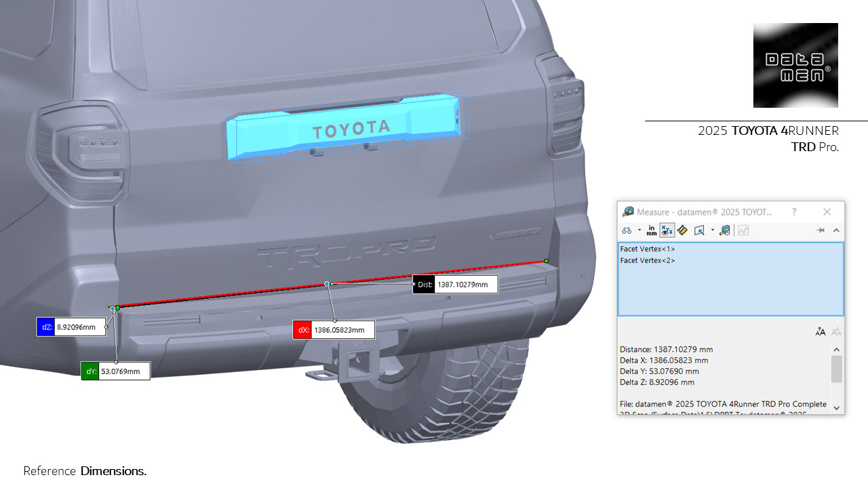Click the Dist: 1387.10279mm callout
Image resolution: width=868 pixels, height=488 pixels.
point(455,285)
